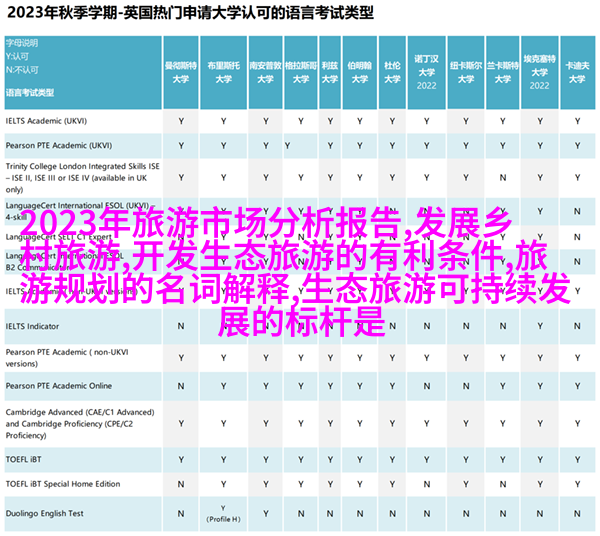Viewport: 600px width, 536px height.
Task: Click N under 曼彻斯特大学 in TOEFL Special Home Edition row
Action: 181,484
